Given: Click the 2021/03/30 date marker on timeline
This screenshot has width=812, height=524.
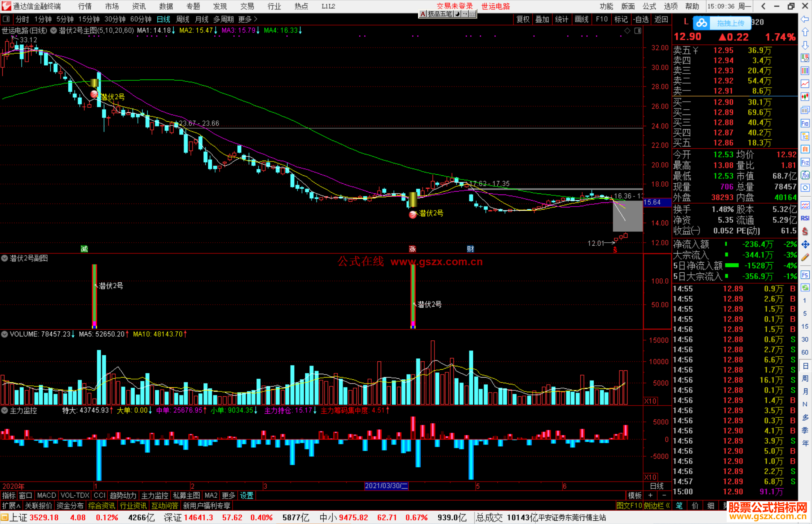Looking at the screenshot, I should (386, 486).
